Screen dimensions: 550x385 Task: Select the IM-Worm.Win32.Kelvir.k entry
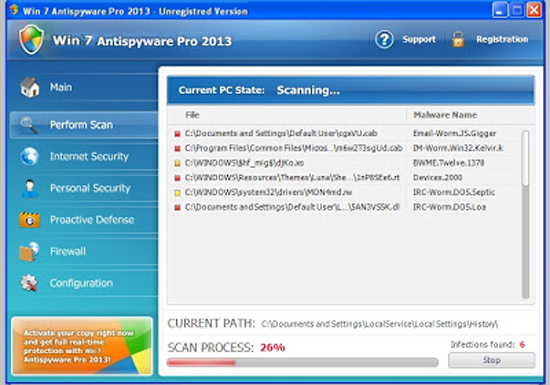point(458,148)
